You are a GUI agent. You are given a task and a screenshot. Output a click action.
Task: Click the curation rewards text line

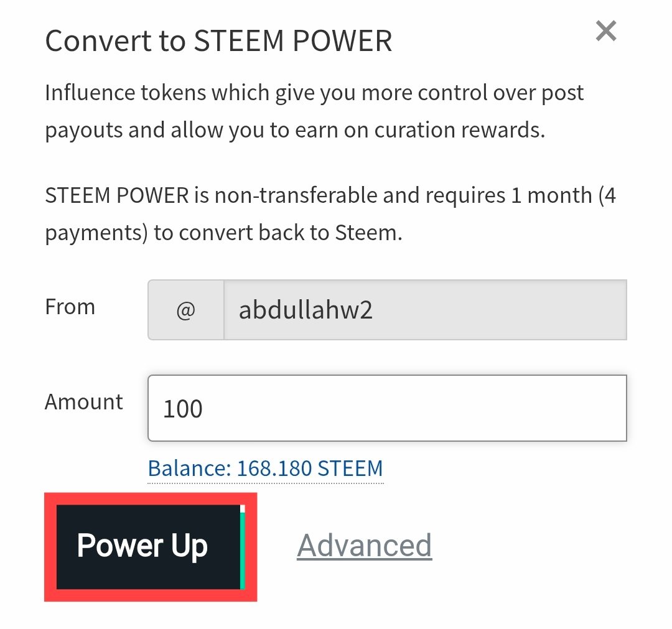coord(295,130)
